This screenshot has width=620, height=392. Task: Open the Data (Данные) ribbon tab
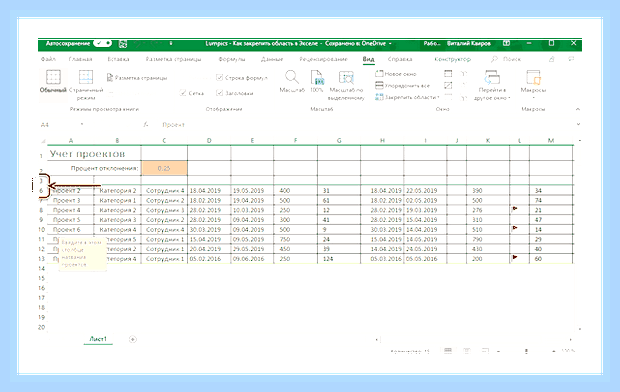click(x=272, y=59)
